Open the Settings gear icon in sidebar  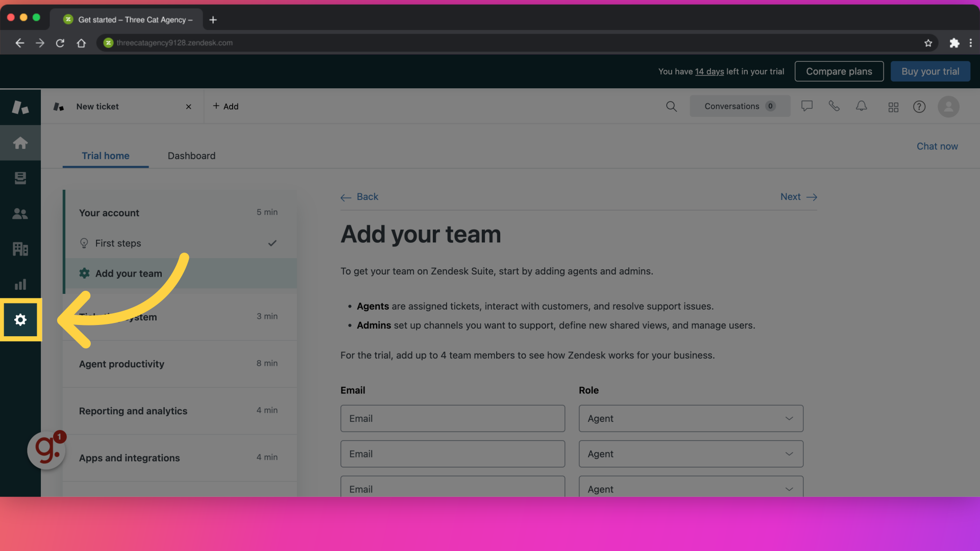[x=20, y=320]
